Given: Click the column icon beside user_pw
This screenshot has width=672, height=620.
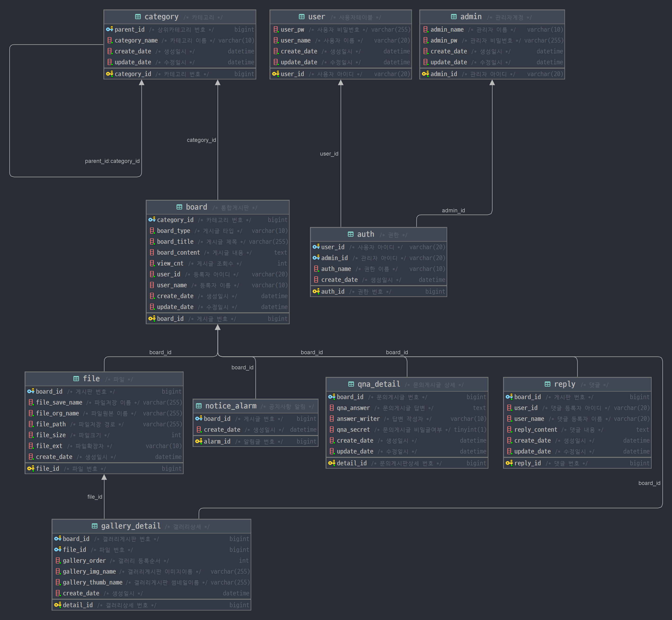Looking at the screenshot, I should pyautogui.click(x=276, y=30).
